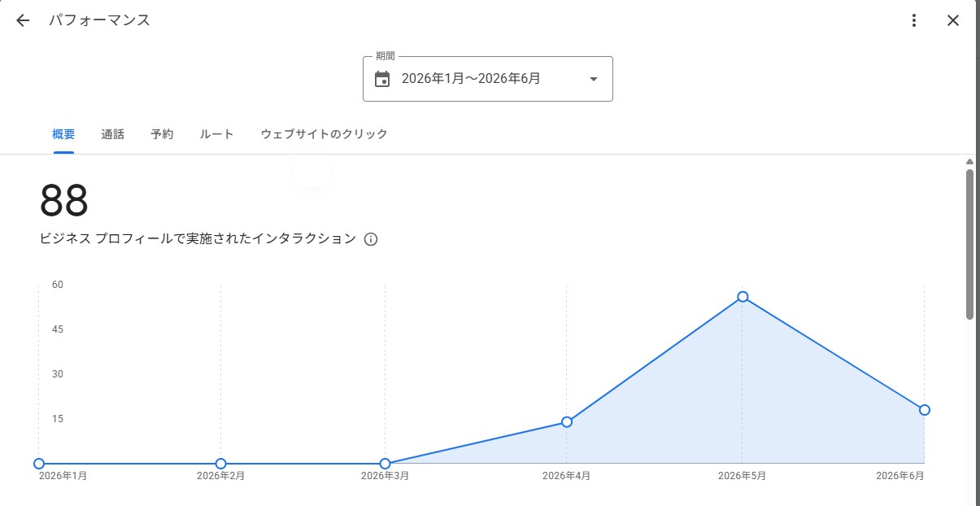Viewport: 980px width, 506px height.
Task: Click the y-axis value 15
Action: click(58, 419)
